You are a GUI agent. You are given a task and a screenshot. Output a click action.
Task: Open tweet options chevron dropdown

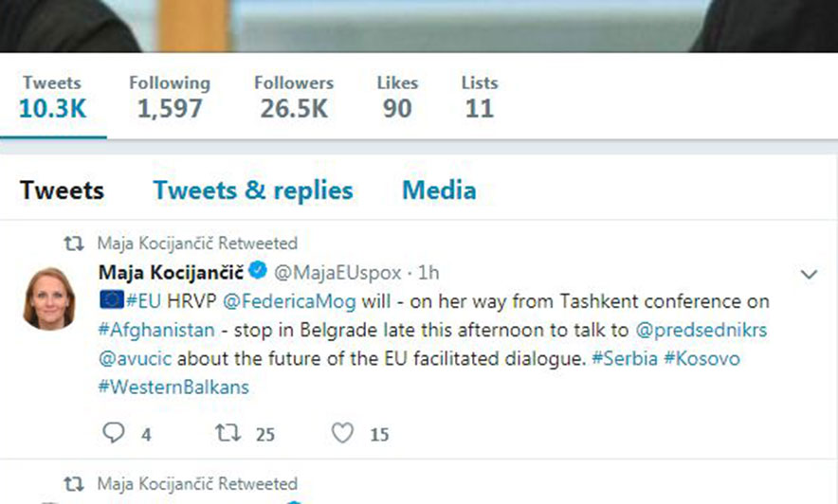click(809, 275)
